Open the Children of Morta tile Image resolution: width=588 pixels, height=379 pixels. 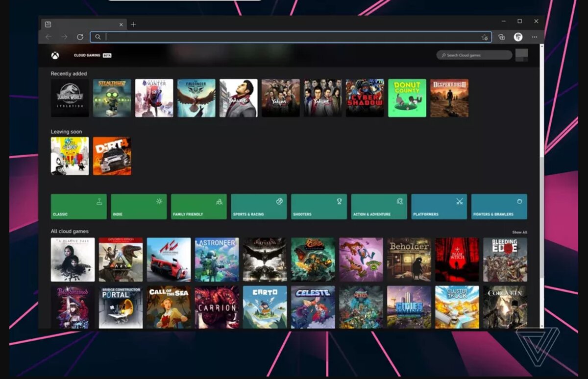[361, 307]
